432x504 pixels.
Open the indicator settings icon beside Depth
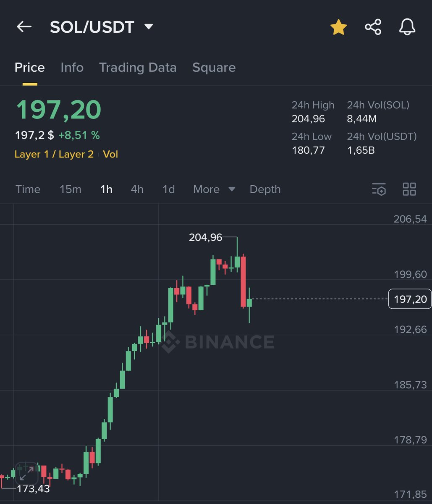(378, 189)
